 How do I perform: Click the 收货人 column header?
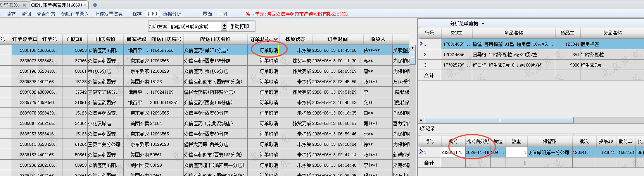point(378,39)
